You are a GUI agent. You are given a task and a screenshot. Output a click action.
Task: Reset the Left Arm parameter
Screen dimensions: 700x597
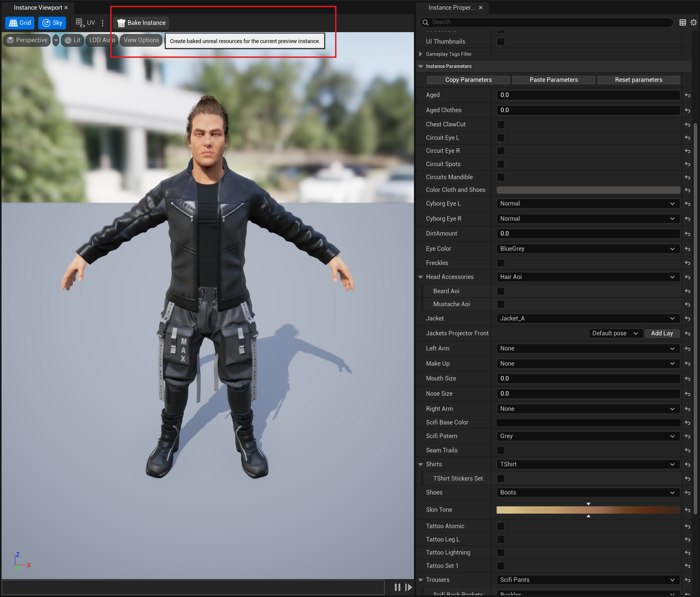(688, 349)
